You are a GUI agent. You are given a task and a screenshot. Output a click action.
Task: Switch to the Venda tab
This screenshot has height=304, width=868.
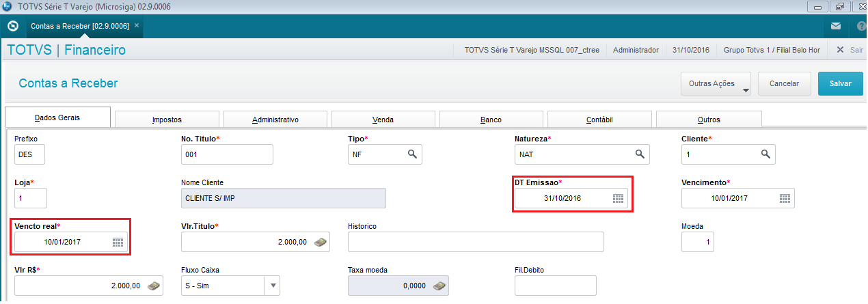383,120
